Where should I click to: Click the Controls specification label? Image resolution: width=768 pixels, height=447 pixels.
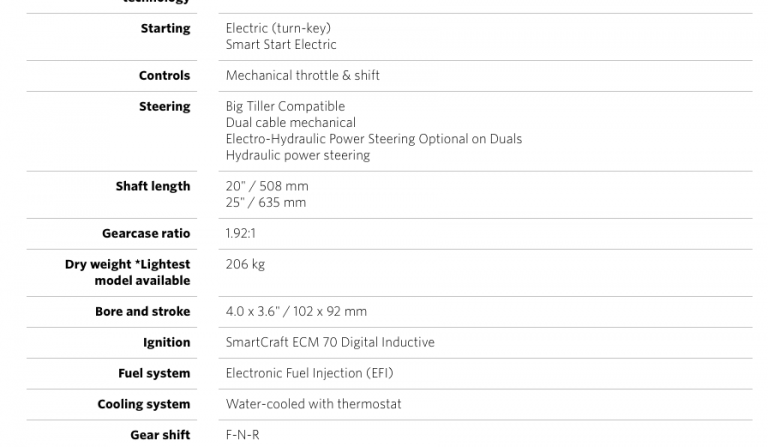[x=165, y=75]
